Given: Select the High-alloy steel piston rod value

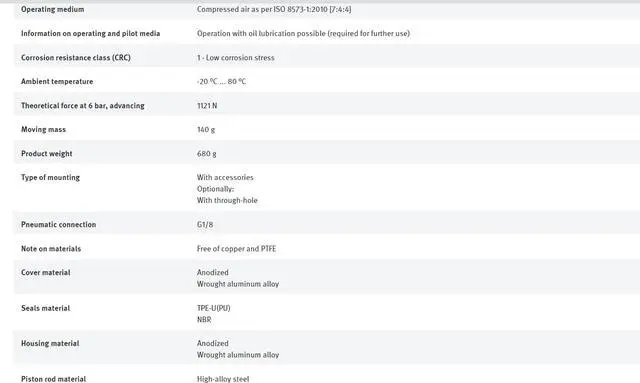Looking at the screenshot, I should 223,379.
